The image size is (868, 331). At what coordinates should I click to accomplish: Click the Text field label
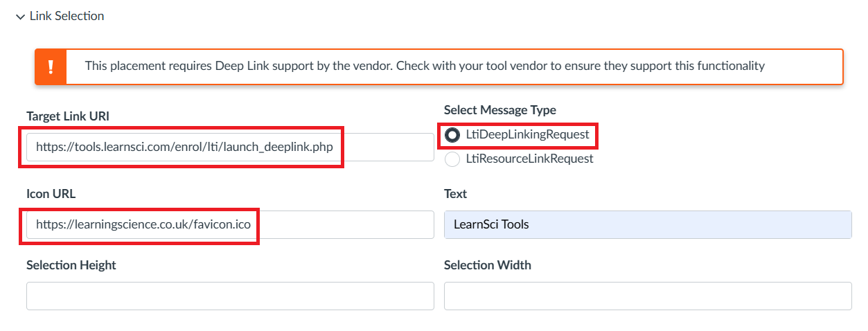(x=455, y=194)
